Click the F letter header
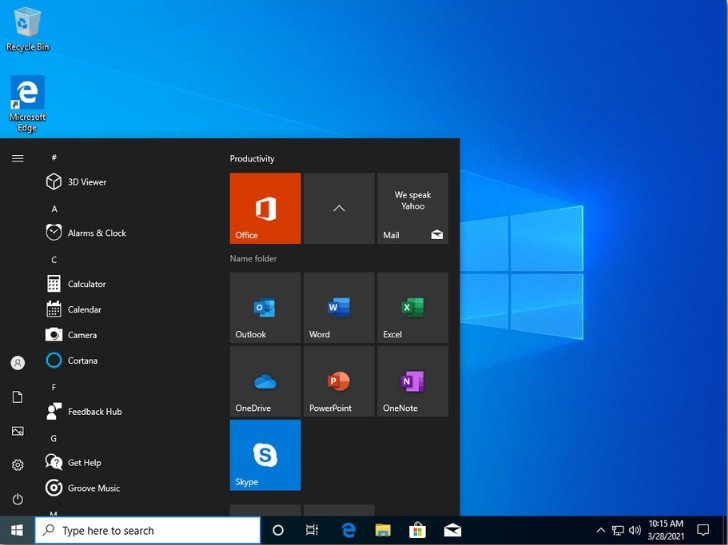 pyautogui.click(x=54, y=387)
